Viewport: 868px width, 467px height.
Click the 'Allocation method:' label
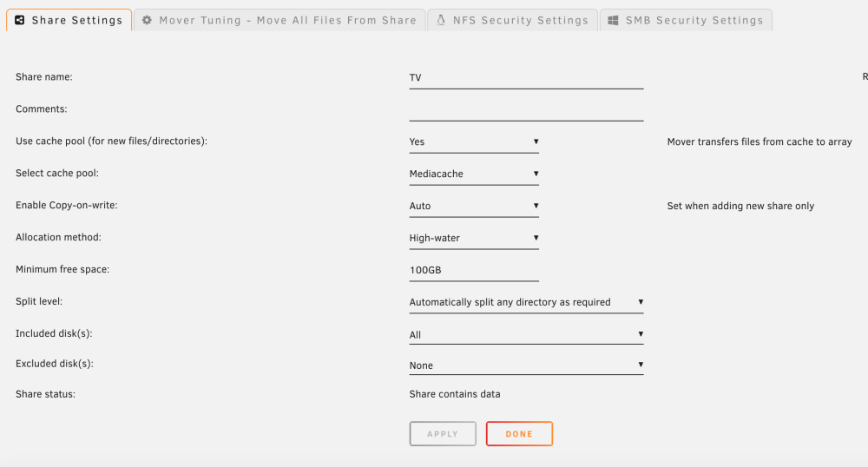pyautogui.click(x=58, y=237)
